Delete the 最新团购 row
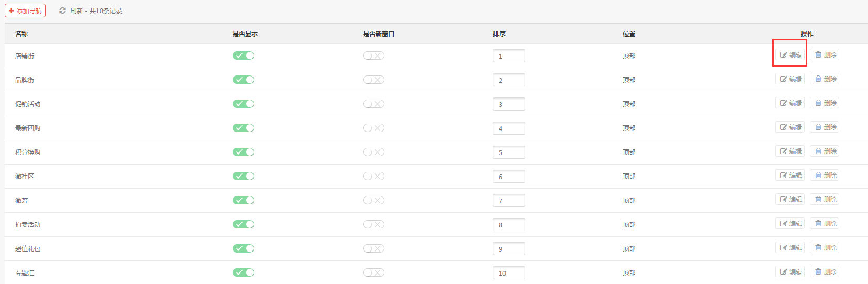This screenshot has width=868, height=284. (825, 127)
